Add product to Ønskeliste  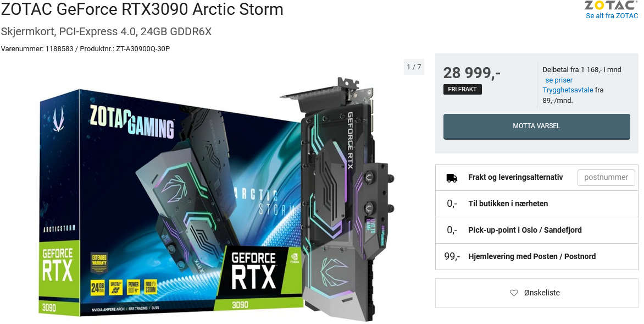[x=536, y=293]
